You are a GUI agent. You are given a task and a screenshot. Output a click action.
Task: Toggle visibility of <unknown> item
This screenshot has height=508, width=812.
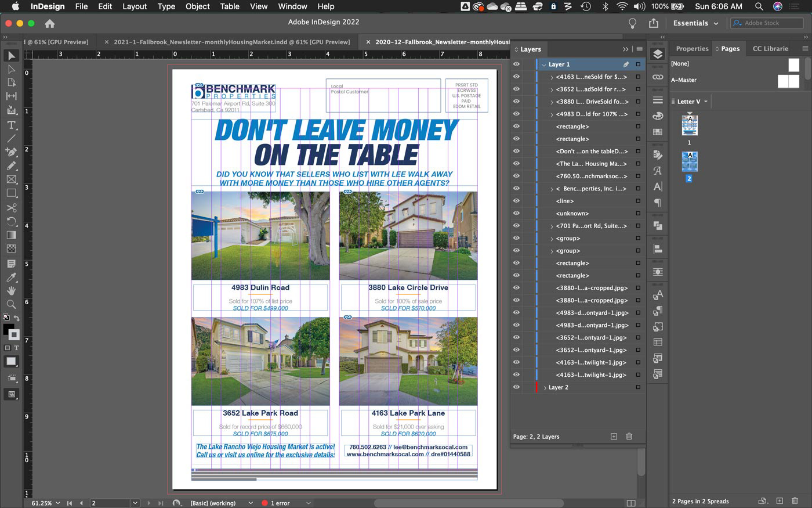[x=516, y=213]
